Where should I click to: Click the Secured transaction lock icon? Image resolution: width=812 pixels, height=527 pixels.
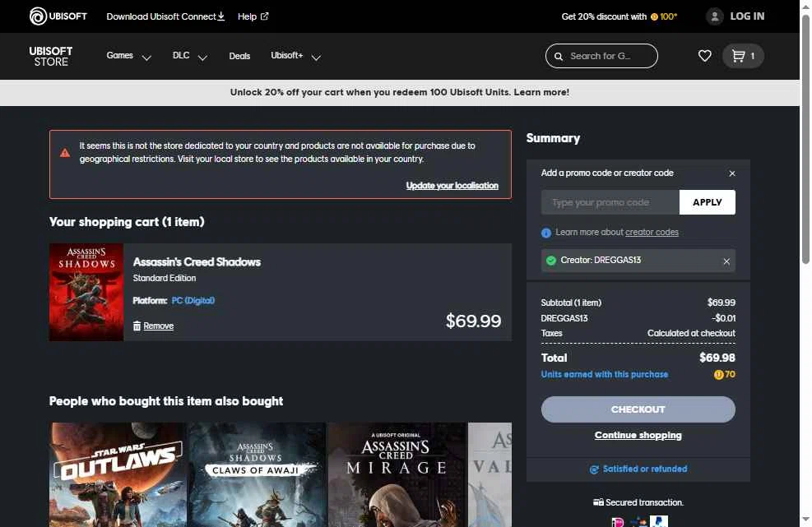pos(598,502)
